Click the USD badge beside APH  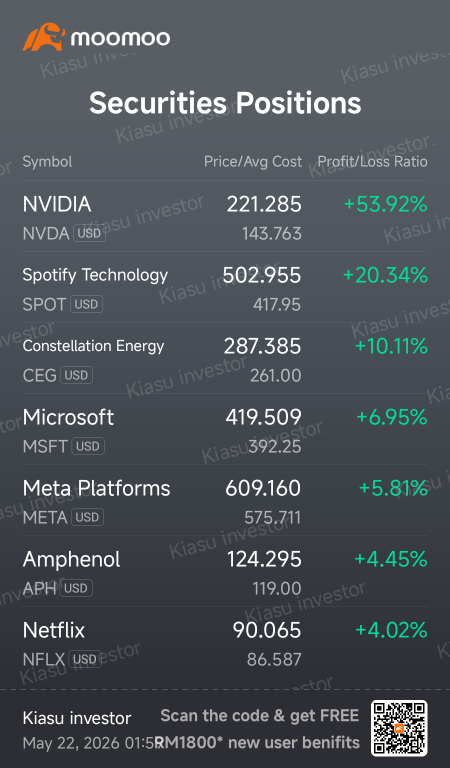(76, 588)
